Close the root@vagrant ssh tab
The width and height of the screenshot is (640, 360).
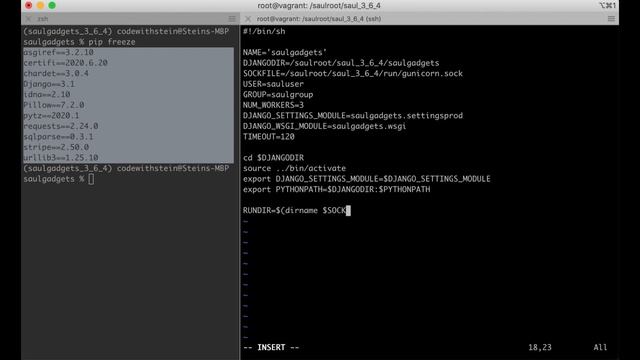pos(248,19)
